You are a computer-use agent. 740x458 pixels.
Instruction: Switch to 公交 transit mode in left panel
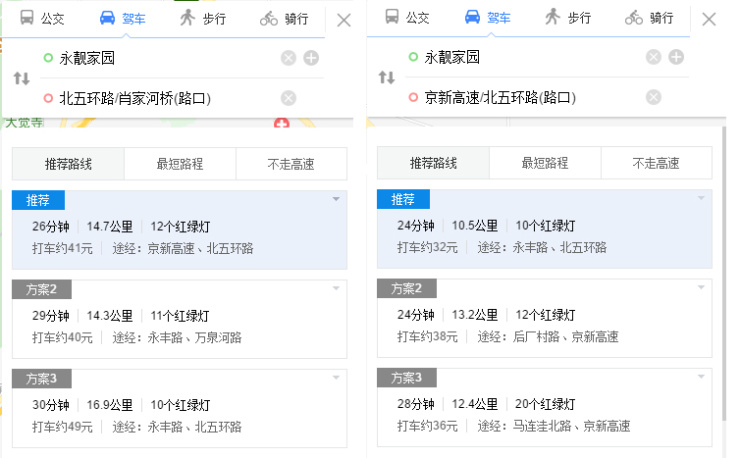pyautogui.click(x=43, y=18)
